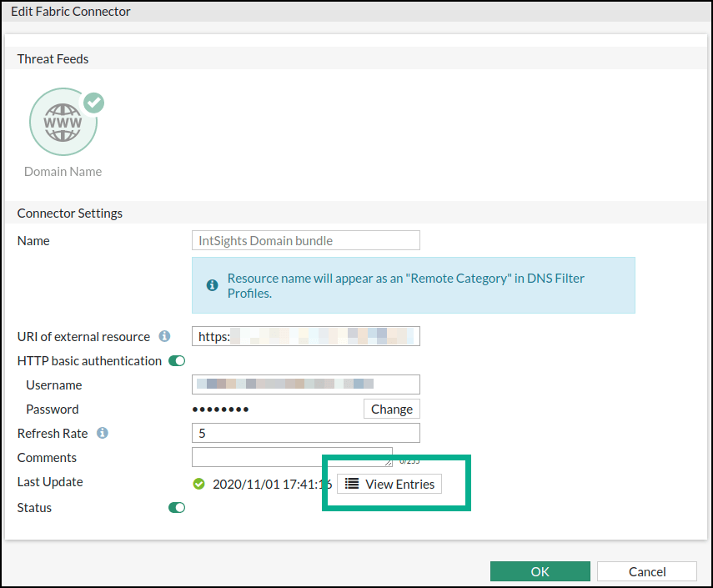The width and height of the screenshot is (713, 588).
Task: Click the list icon in View Entries
Action: click(352, 484)
